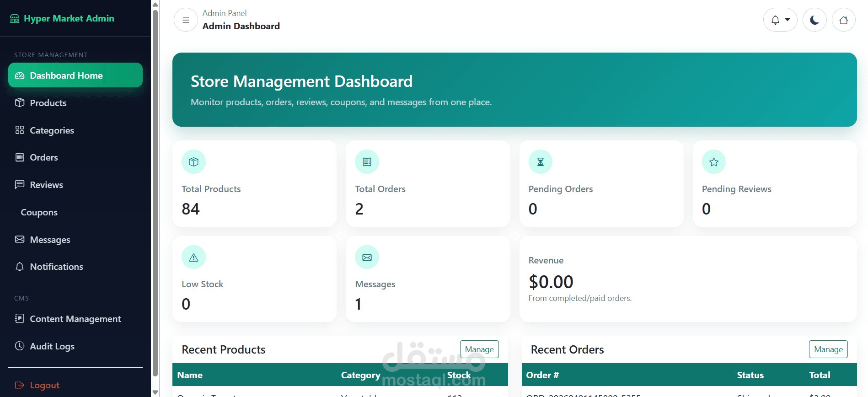Open the Orders sidebar item
This screenshot has width=868, height=397.
click(44, 157)
